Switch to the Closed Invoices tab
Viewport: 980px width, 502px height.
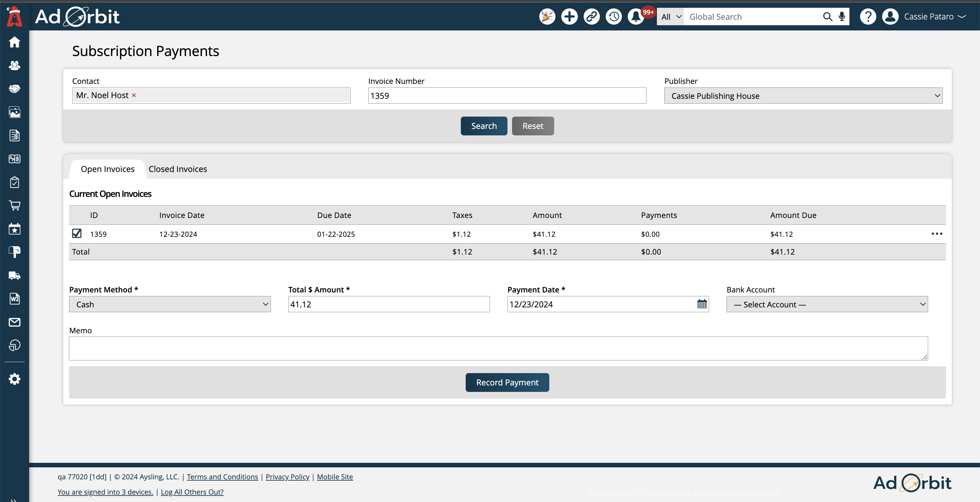[178, 169]
